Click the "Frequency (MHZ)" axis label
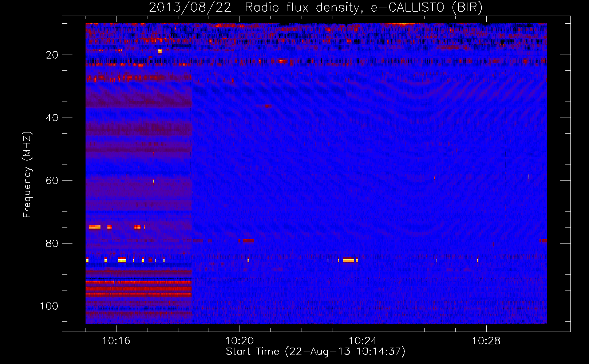589x364 pixels. [27, 175]
